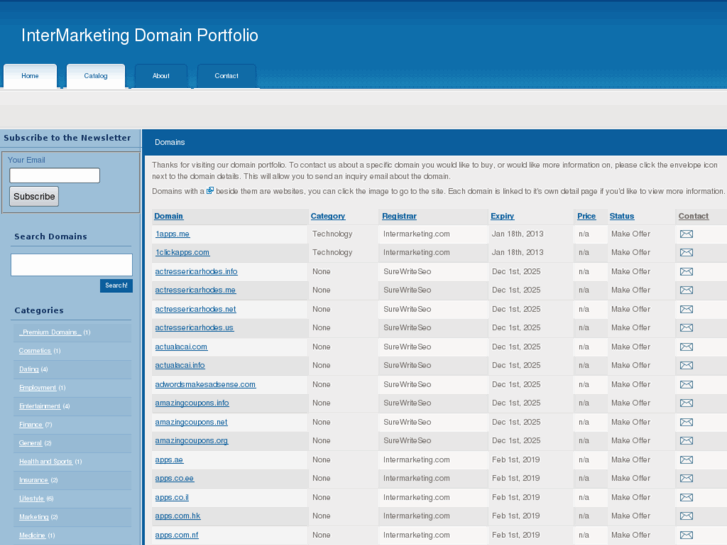Open amazingcoupons.info domain link
727x545 pixels.
(192, 403)
